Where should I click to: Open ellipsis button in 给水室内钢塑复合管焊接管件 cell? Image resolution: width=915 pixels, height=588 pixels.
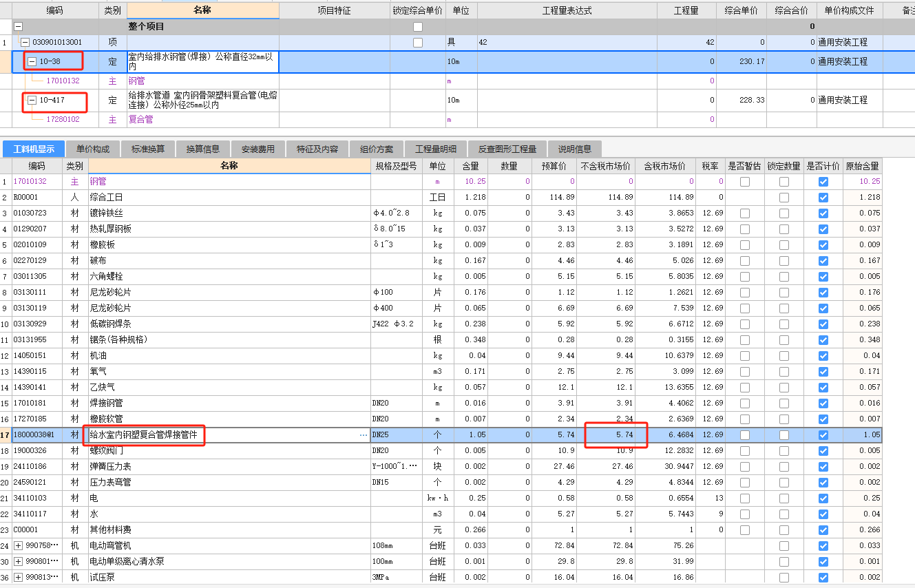click(x=364, y=435)
